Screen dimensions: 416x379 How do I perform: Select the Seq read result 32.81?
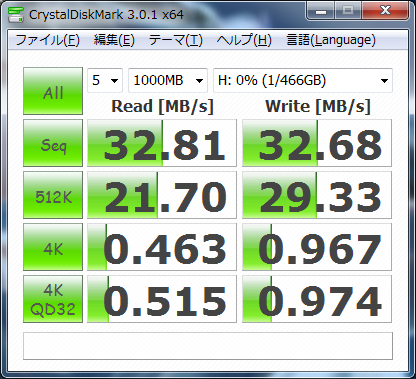point(162,143)
